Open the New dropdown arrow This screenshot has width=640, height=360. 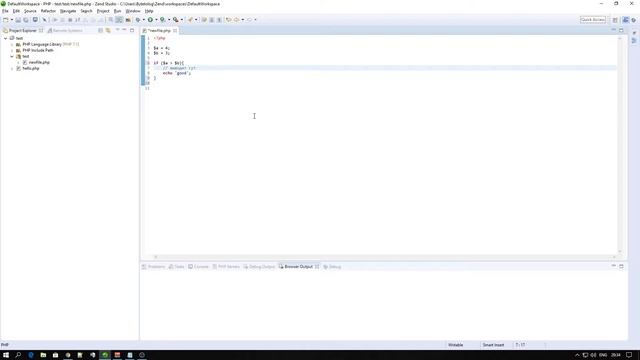pyautogui.click(x=12, y=20)
